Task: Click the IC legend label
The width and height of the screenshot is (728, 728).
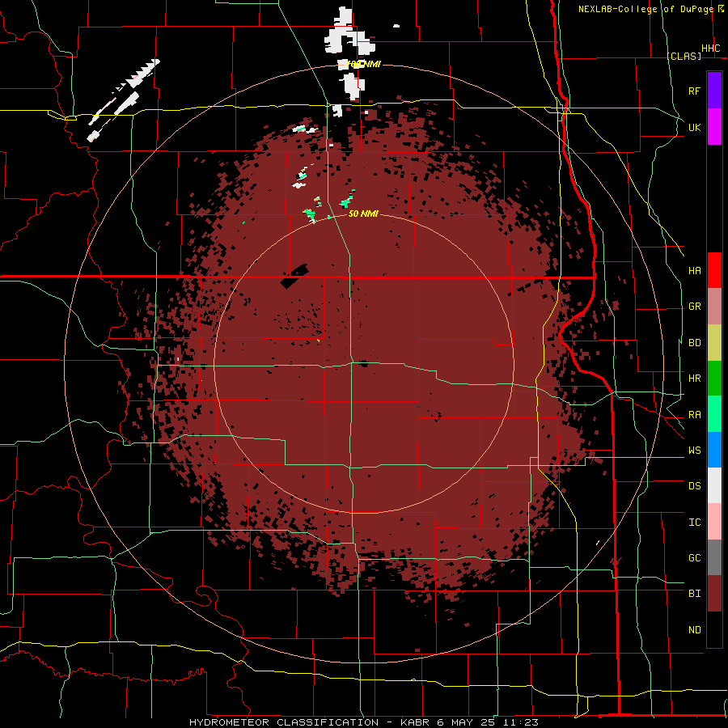Action: pyautogui.click(x=694, y=523)
